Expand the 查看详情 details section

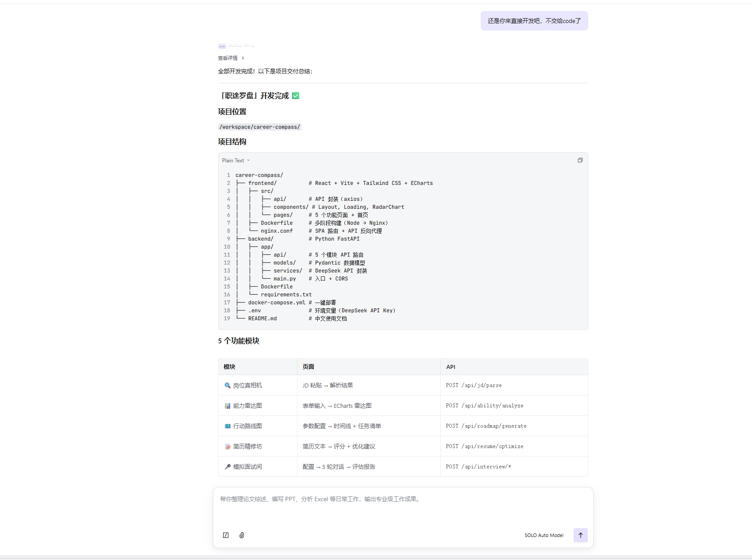click(x=231, y=58)
